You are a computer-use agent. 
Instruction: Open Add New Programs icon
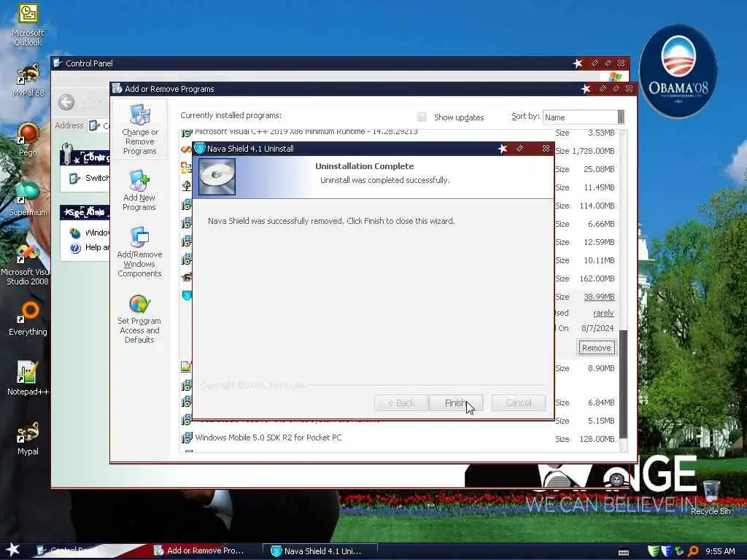pyautogui.click(x=139, y=190)
